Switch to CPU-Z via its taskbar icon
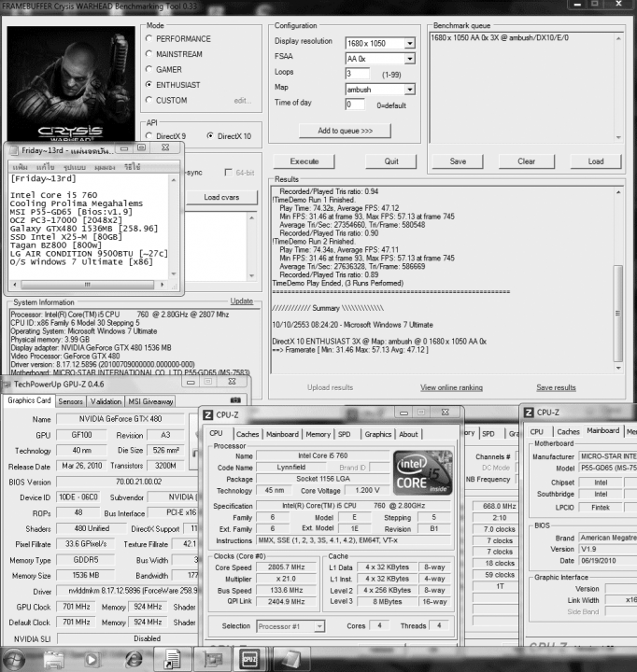Image resolution: width=637 pixels, height=672 pixels. [x=249, y=659]
